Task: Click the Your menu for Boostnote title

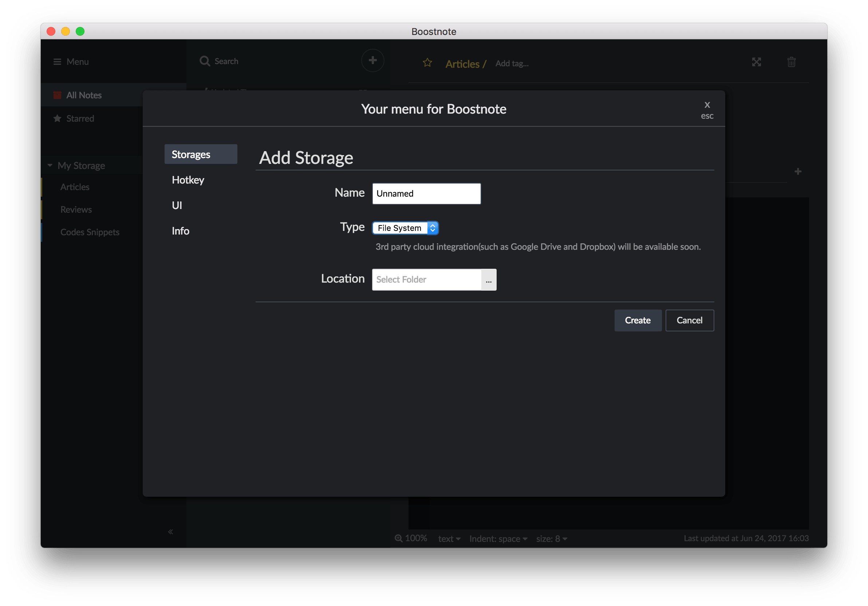Action: coord(434,109)
